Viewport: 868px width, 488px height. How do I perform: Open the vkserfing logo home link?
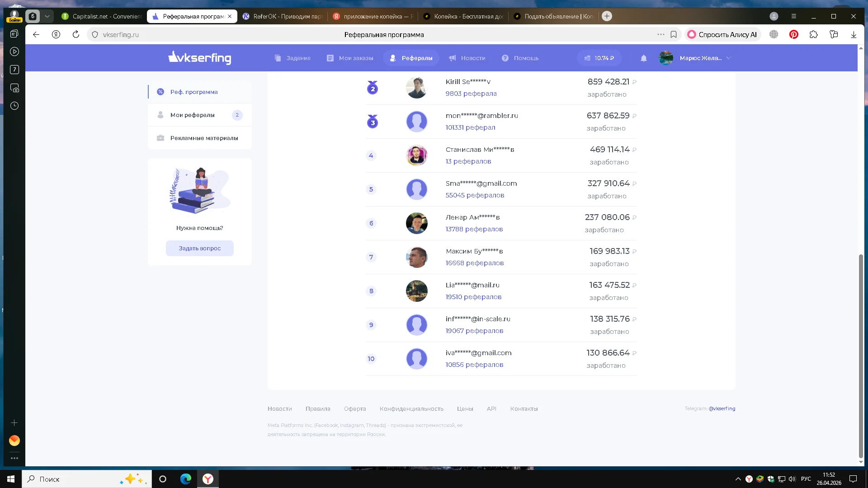pyautogui.click(x=199, y=58)
